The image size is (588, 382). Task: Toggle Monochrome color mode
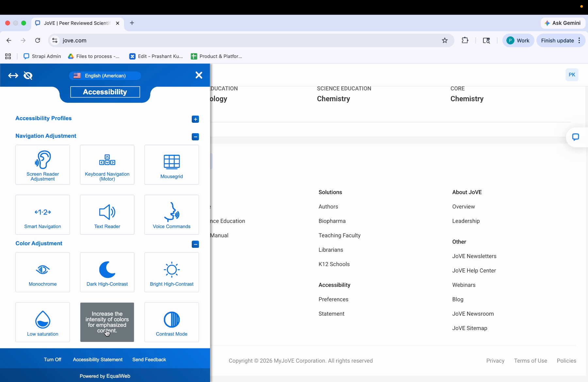point(42,272)
